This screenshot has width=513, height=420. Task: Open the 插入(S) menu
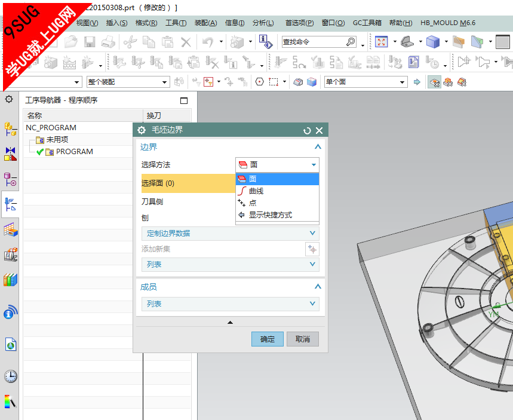point(116,23)
